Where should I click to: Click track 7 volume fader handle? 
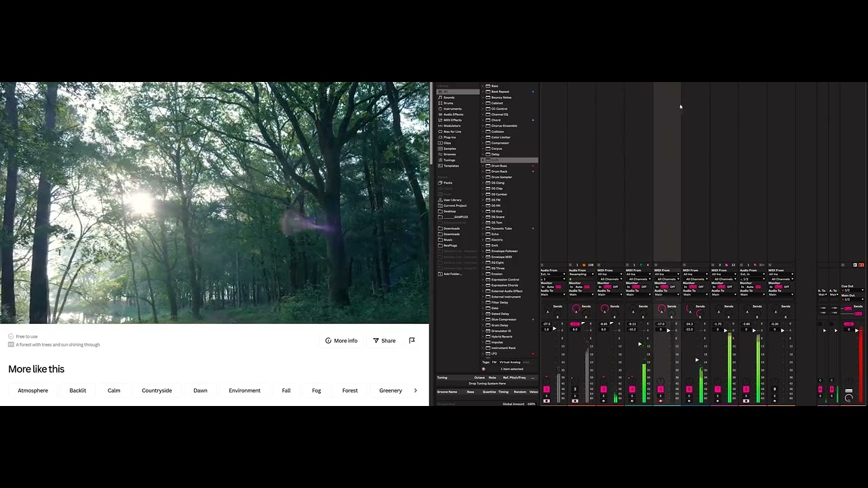click(726, 331)
